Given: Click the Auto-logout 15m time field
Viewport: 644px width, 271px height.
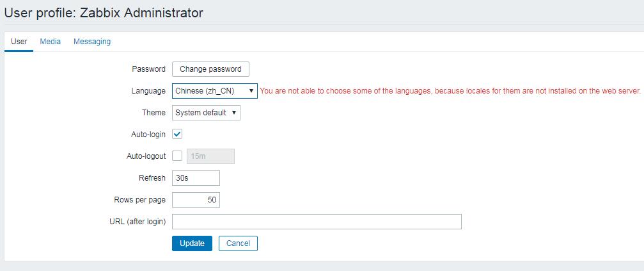Looking at the screenshot, I should pos(211,156).
